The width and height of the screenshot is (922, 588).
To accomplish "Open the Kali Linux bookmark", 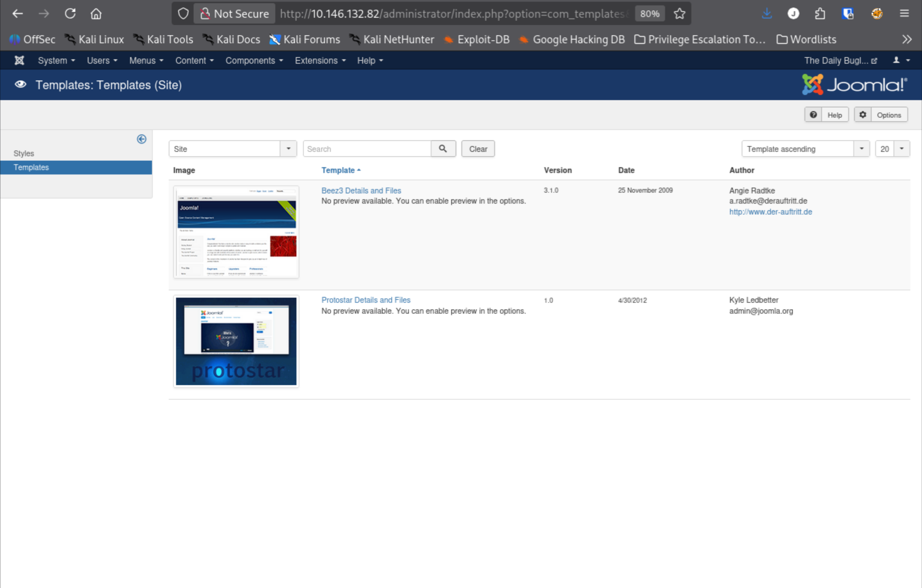I will (94, 39).
